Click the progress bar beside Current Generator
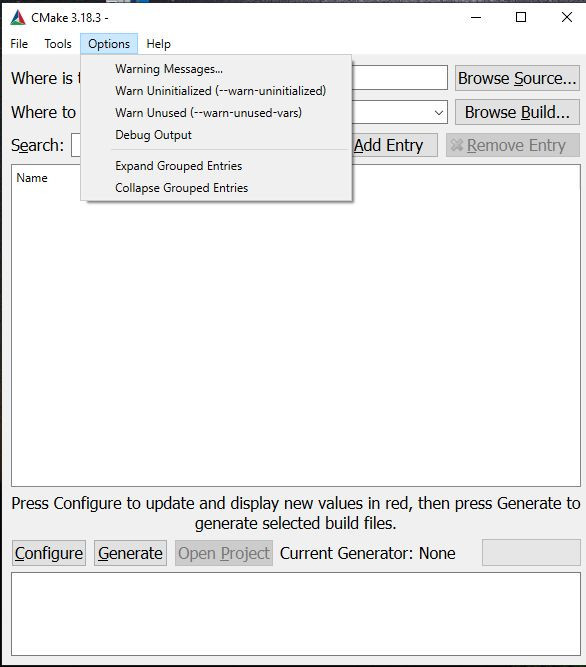Screen dimensions: 586x667 click(x=531, y=553)
